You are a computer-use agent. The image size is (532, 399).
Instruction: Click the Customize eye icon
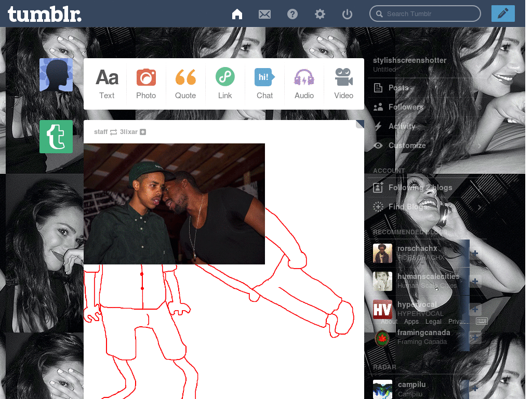tap(378, 145)
